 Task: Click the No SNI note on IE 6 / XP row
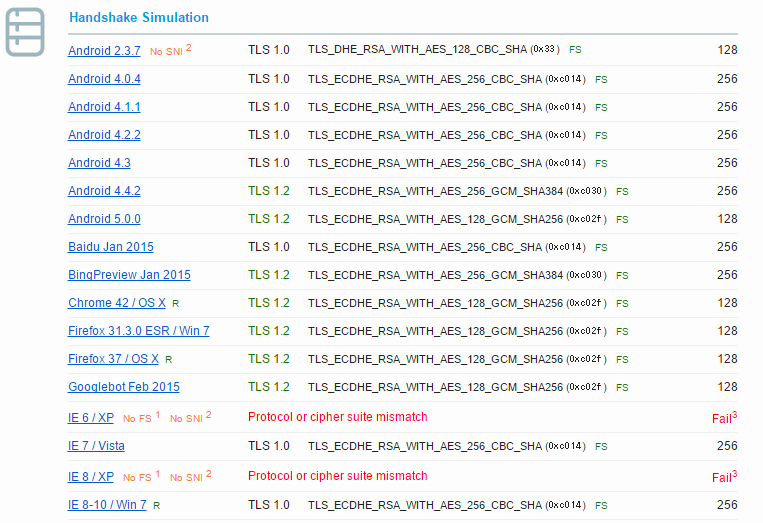(190, 418)
